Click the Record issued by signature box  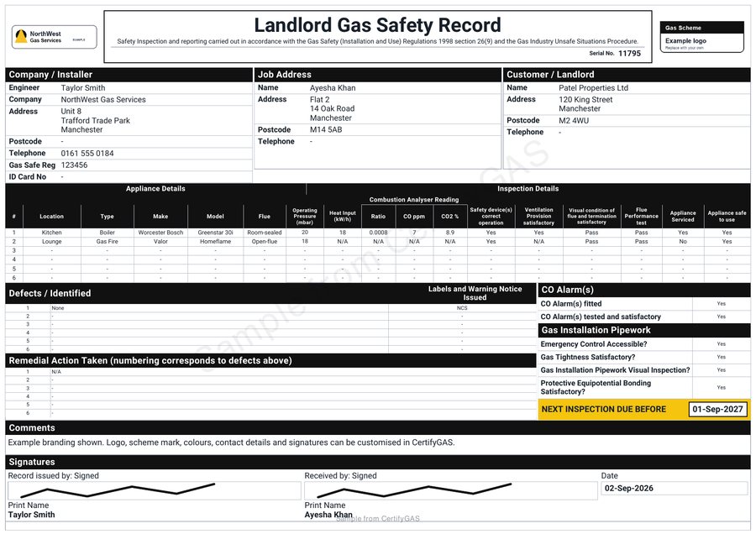155,490
